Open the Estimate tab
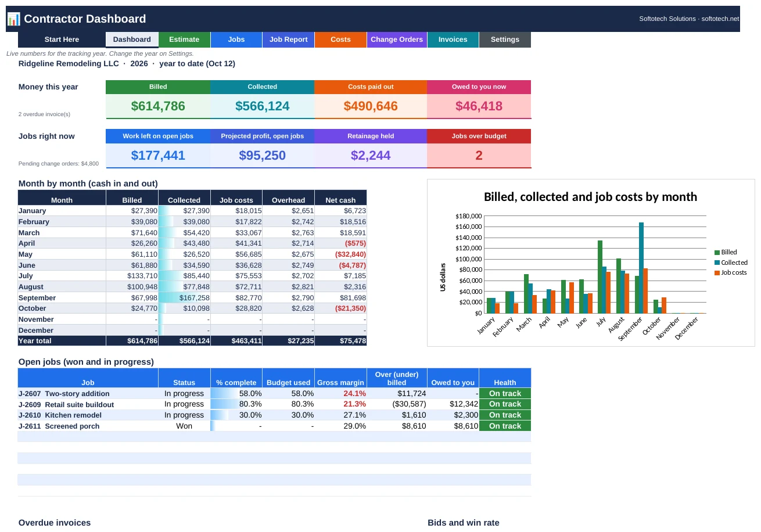This screenshot has height=532, width=761. click(x=184, y=39)
